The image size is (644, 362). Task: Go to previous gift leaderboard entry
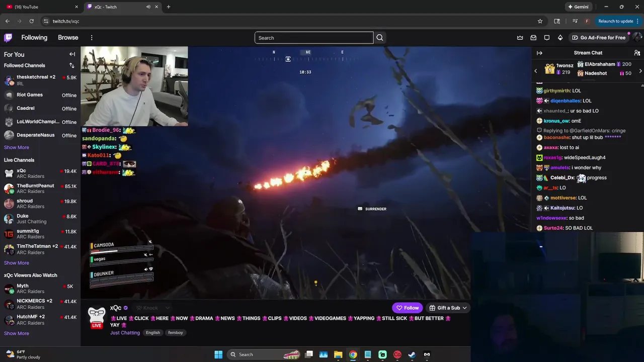click(536, 71)
